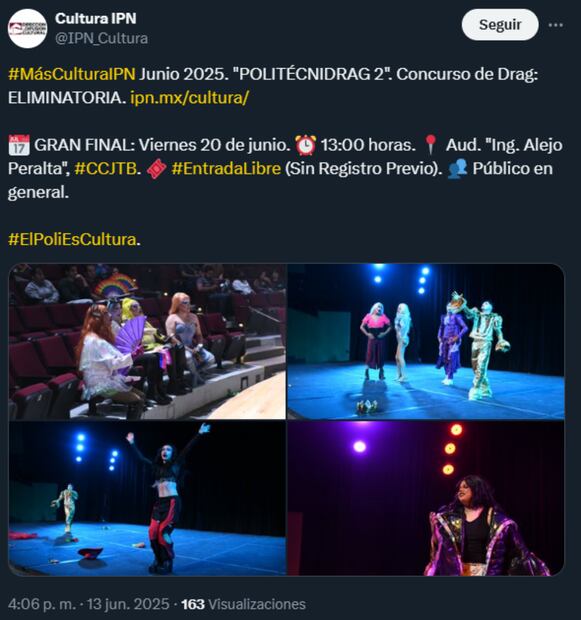Open the photo of four performers onstage

(426, 342)
